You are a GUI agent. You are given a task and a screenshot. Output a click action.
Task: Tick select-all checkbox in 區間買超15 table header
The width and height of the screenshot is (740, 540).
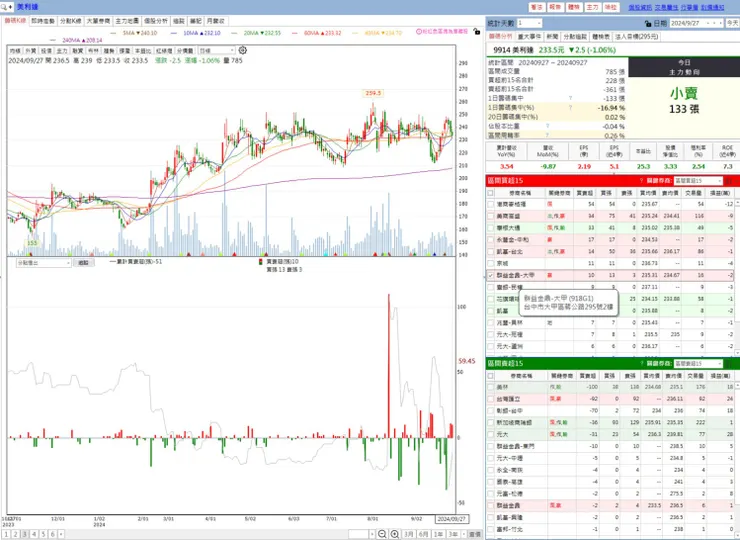click(491, 193)
